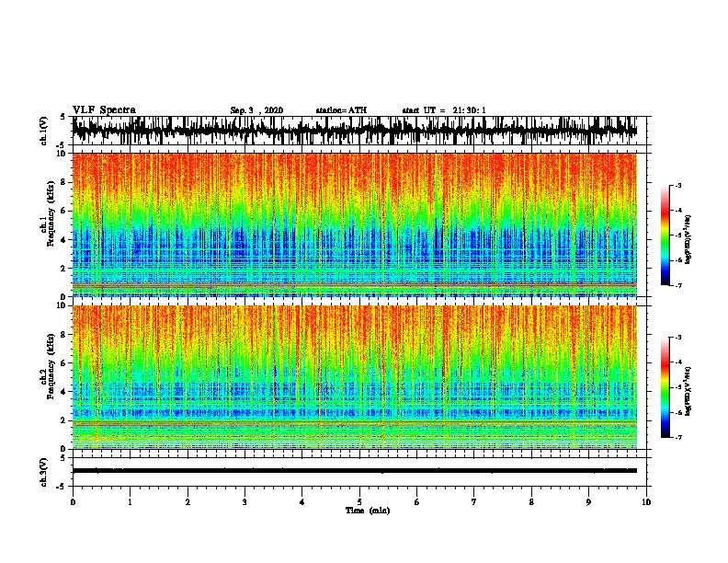
Task: Click the "Time (min)" axis label
Action: (x=368, y=511)
